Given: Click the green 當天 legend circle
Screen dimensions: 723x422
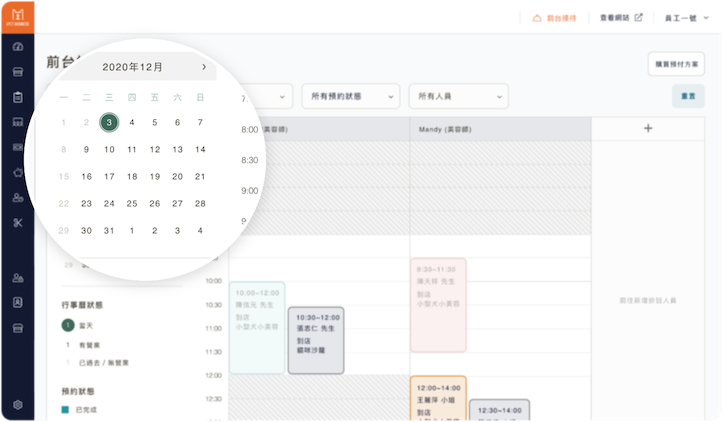Looking at the screenshot, I should (x=68, y=325).
